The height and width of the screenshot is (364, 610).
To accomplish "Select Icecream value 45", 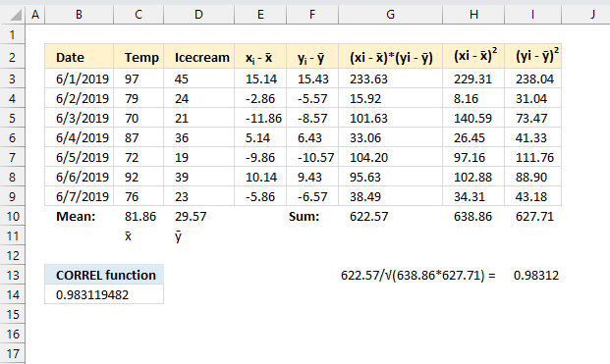I will click(x=198, y=78).
